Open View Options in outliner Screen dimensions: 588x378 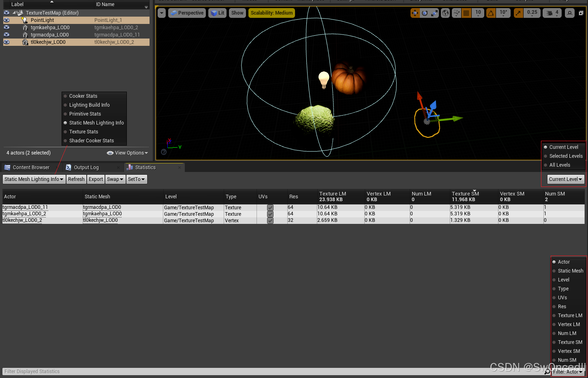click(127, 153)
